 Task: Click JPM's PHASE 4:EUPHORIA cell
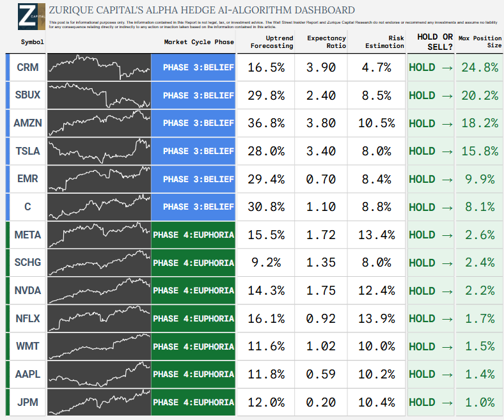[193, 402]
